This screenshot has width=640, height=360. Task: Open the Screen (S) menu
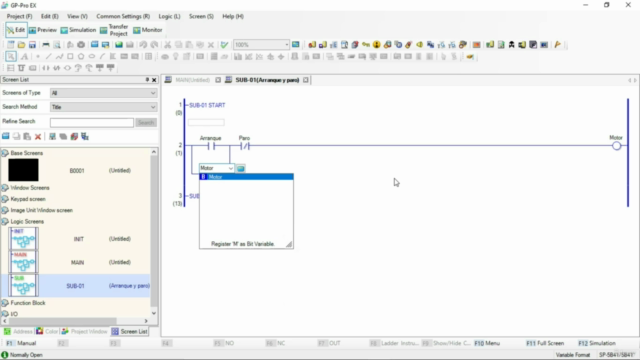coord(201,16)
